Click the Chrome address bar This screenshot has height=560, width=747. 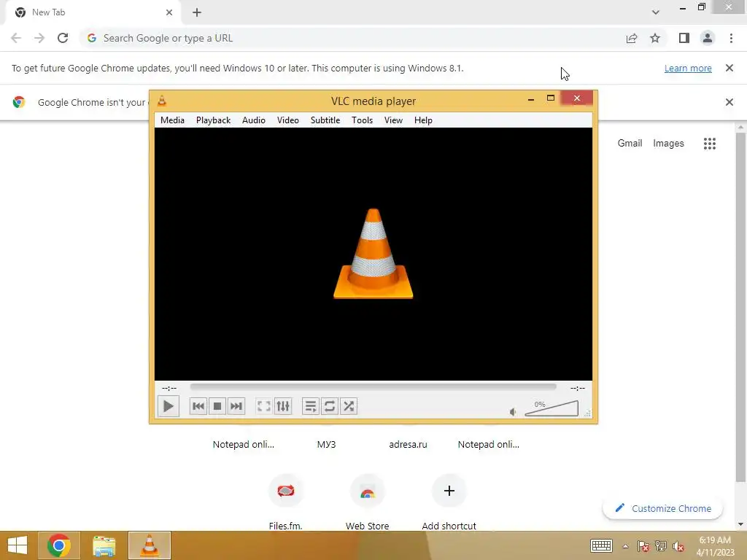(352, 38)
